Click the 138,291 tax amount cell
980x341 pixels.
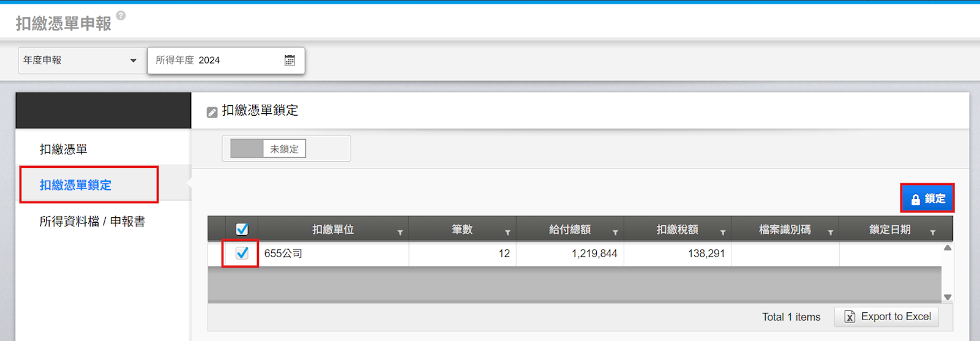point(678,253)
